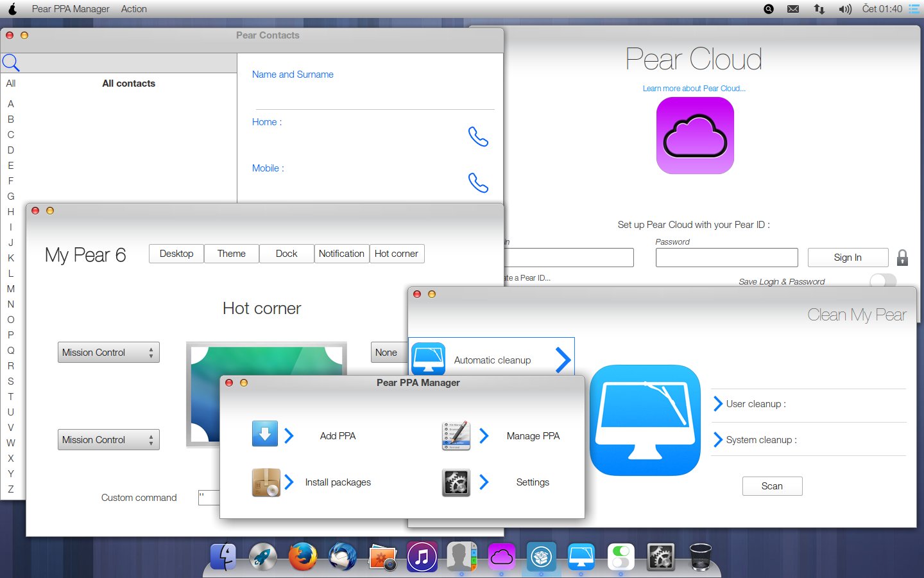
Task: Click the Mobile phone call icon
Action: click(478, 183)
